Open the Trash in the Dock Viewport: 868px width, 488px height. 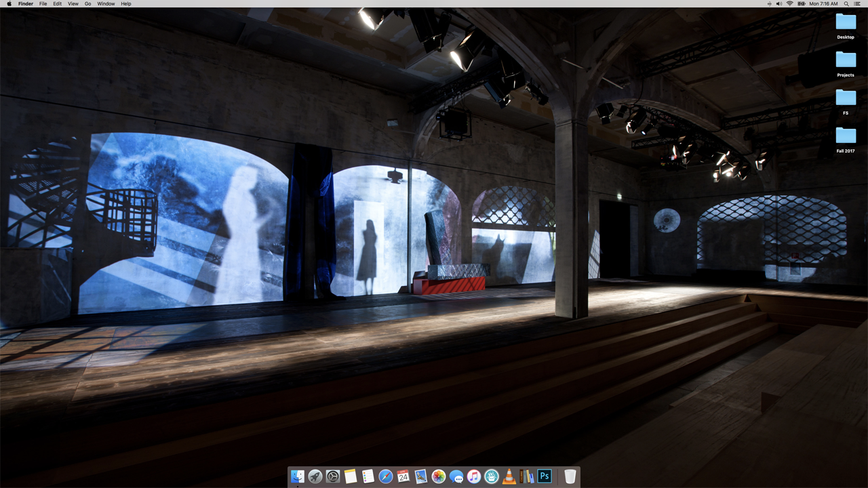pyautogui.click(x=570, y=476)
